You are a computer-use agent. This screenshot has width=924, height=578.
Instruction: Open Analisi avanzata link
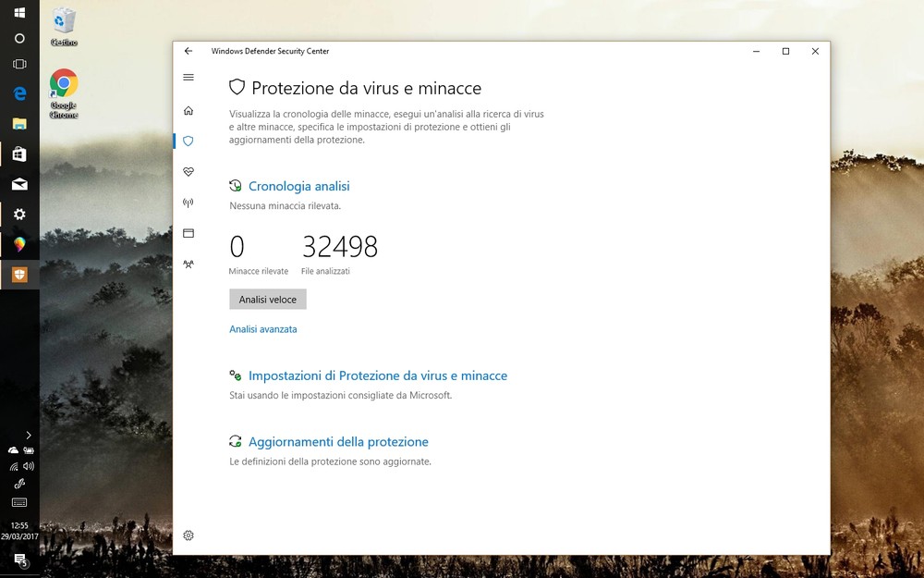(x=262, y=329)
